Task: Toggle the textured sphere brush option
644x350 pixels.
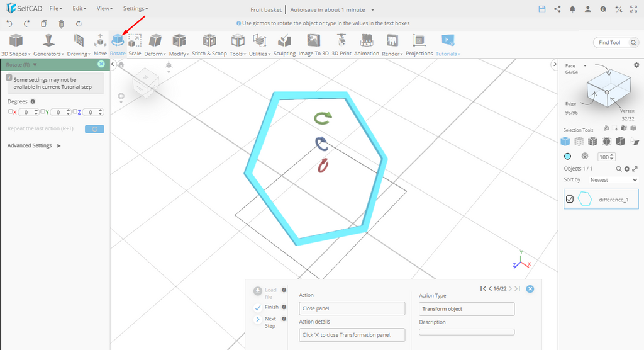Action: pos(585,156)
